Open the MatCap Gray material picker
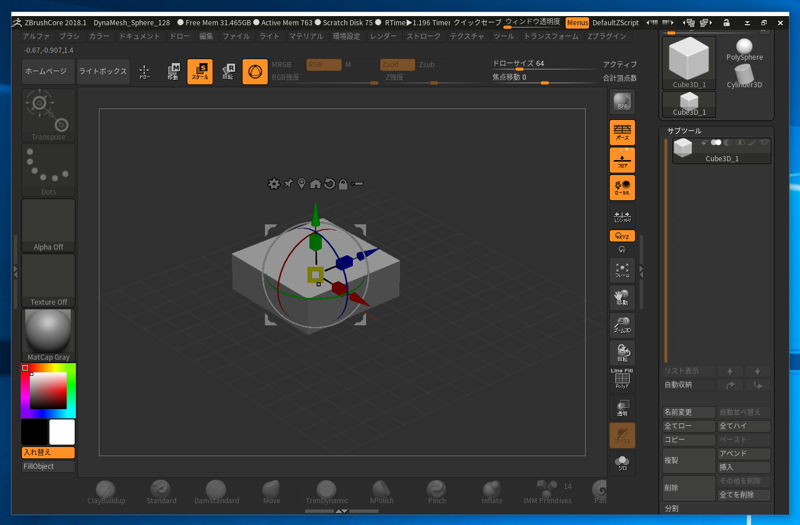Screen dimensions: 800x525 (48, 334)
